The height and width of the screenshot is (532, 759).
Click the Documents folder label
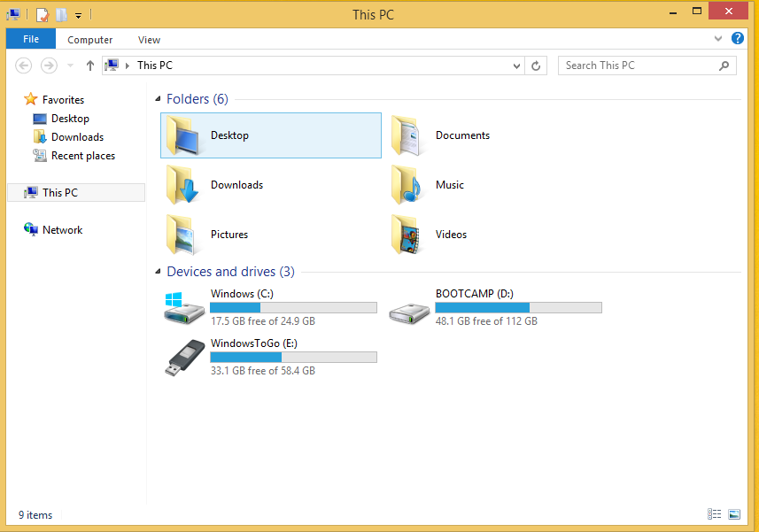coord(463,135)
